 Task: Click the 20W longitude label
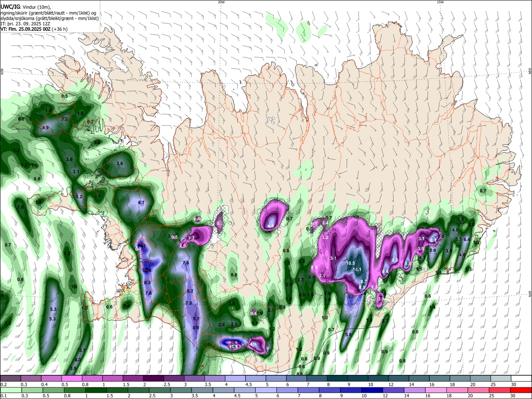(221, 2)
